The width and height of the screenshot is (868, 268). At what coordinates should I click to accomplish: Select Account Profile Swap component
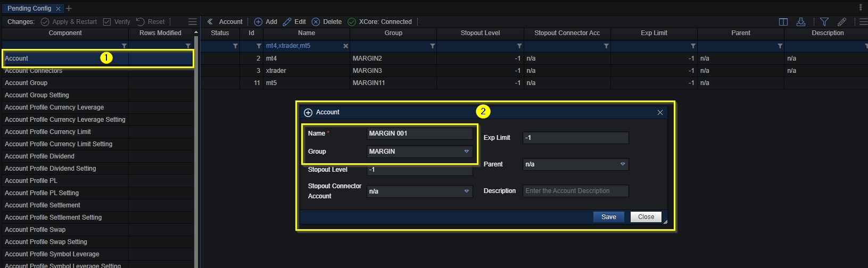point(96,230)
